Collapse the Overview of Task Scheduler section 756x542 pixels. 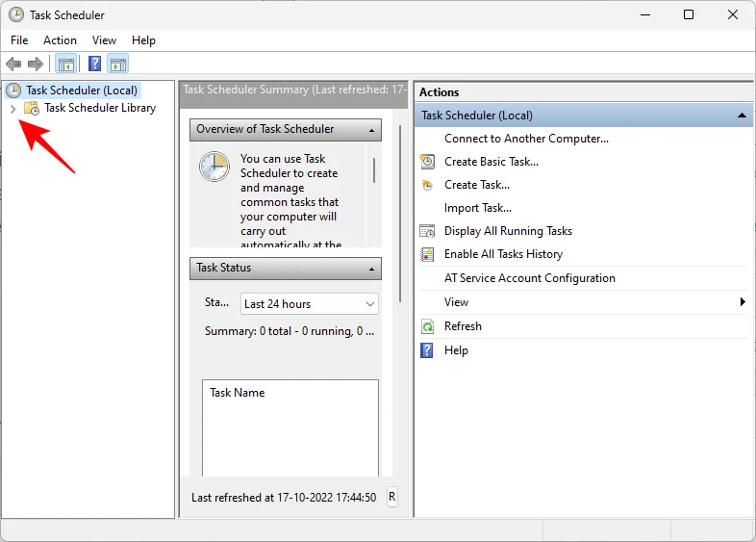pyautogui.click(x=369, y=130)
